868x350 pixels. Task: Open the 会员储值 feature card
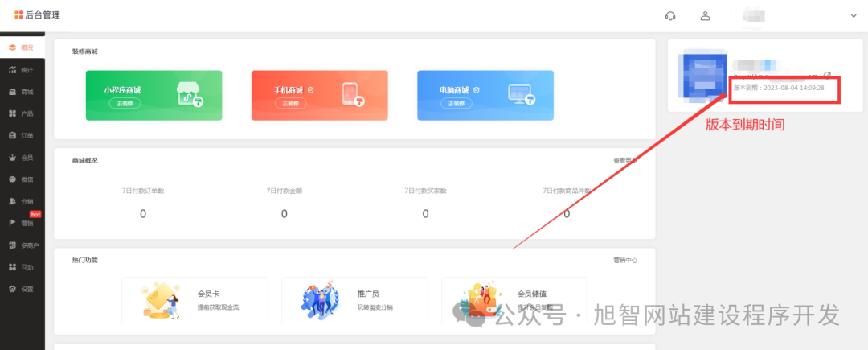(514, 300)
